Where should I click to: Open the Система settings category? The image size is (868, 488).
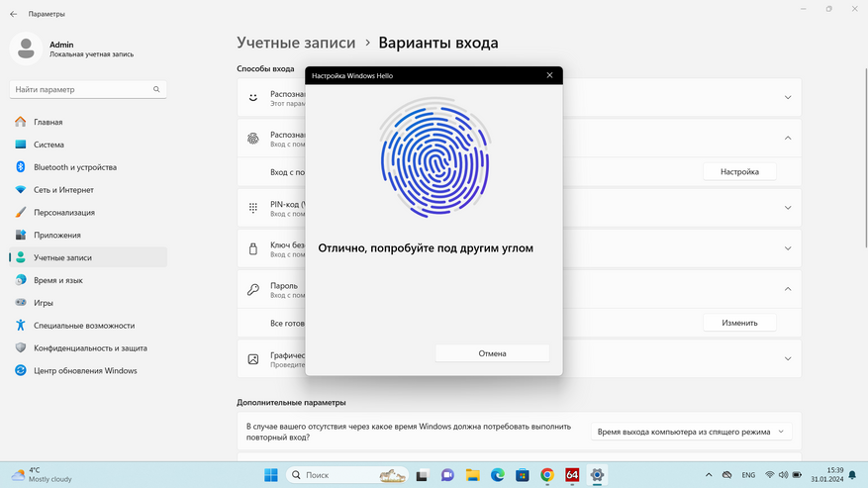tap(48, 145)
